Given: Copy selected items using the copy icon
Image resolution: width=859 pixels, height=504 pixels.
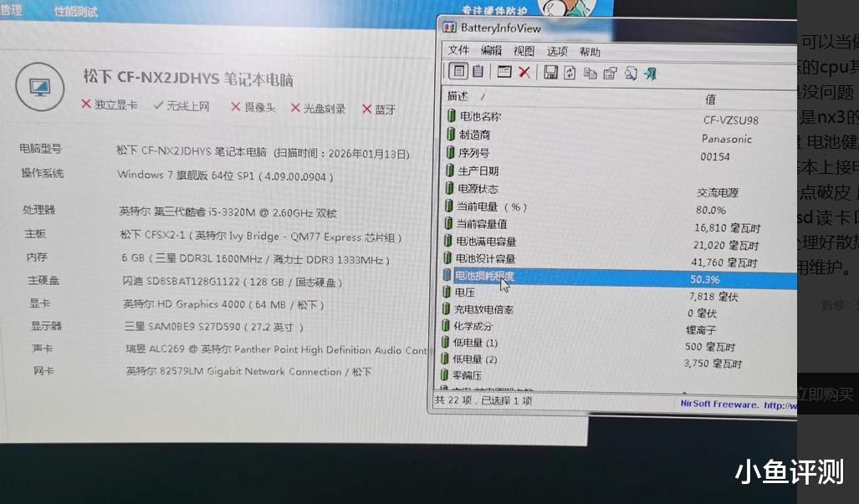Looking at the screenshot, I should 590,74.
